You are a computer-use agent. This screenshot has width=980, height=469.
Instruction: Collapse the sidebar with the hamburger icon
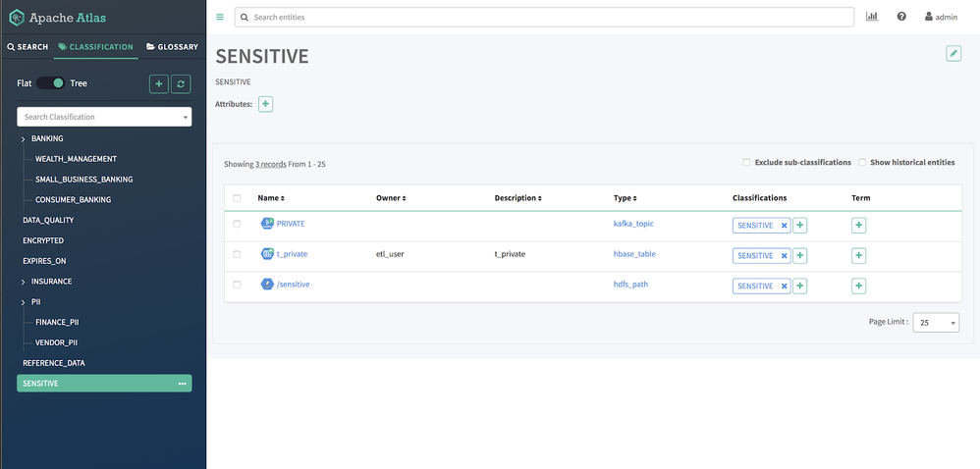[220, 17]
